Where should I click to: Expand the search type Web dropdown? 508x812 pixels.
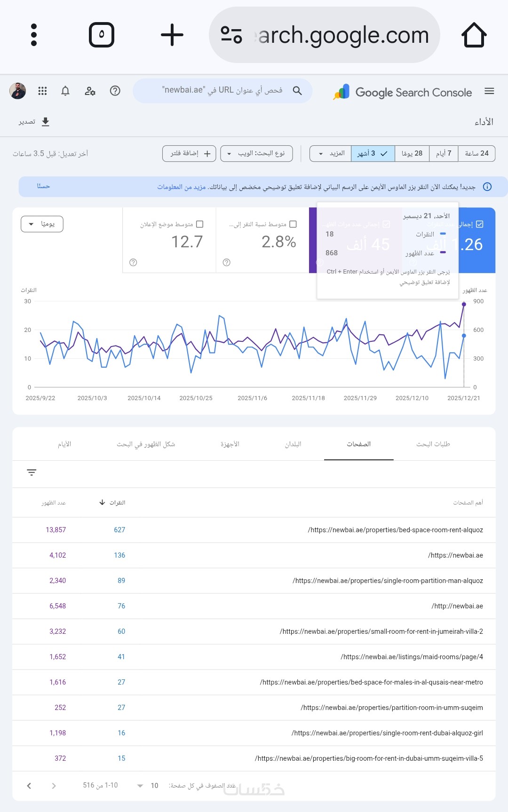coord(256,154)
